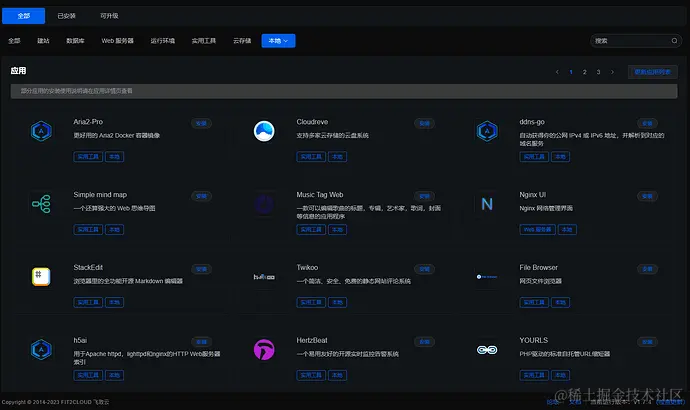Screen dimensions: 690x410
Task: Open the h5ai hexagon icon
Action: (x=41, y=350)
